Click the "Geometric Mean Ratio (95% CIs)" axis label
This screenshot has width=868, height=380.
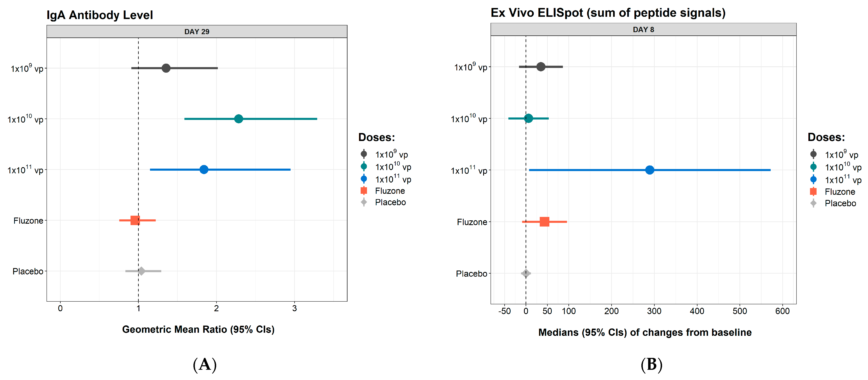(198, 329)
